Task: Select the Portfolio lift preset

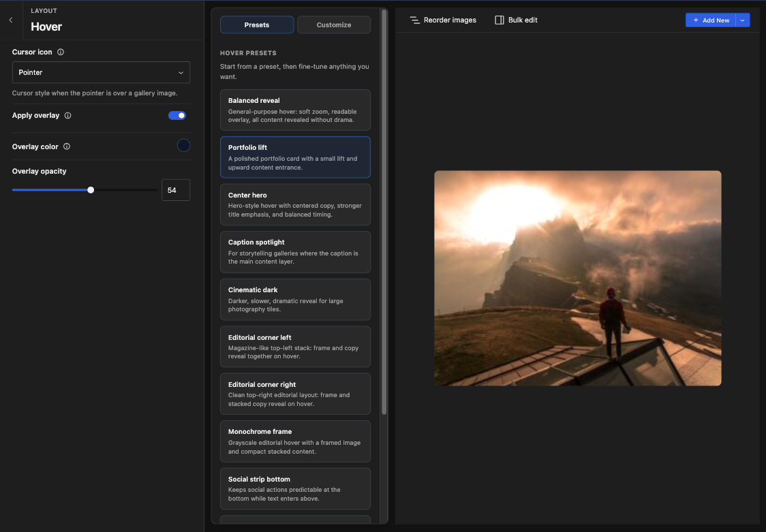Action: coord(295,157)
